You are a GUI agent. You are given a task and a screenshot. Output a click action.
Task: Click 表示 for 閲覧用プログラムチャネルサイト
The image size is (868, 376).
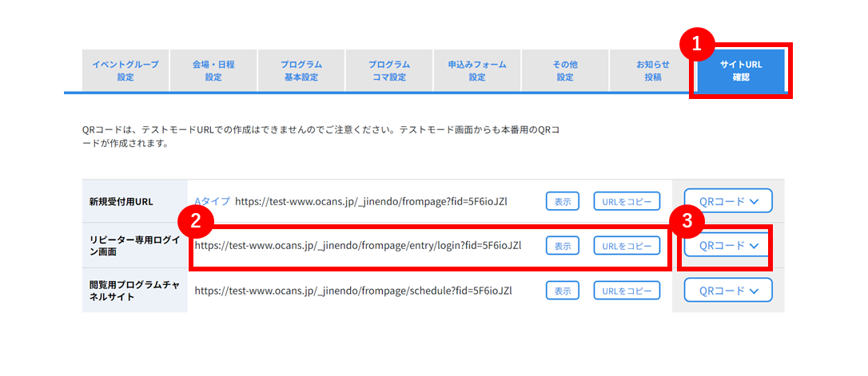point(563,291)
